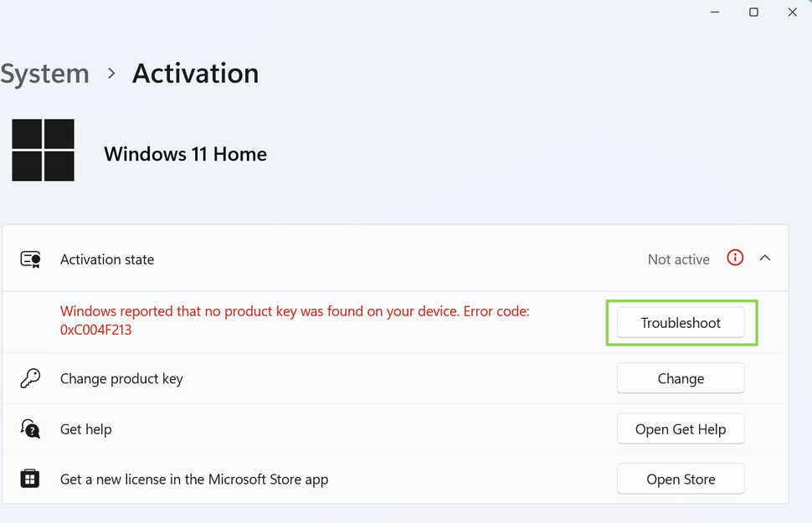Click the four-square Windows edition tile
This screenshot has width=812, height=523.
43,150
